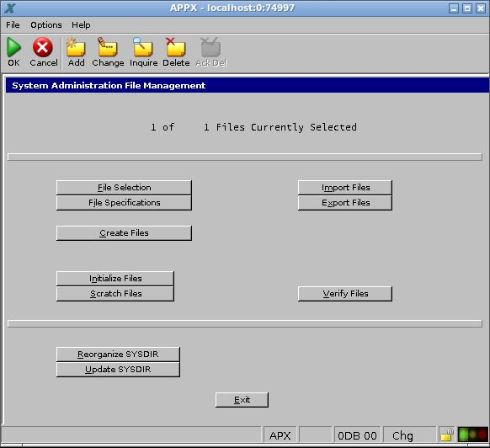Image resolution: width=490 pixels, height=448 pixels.
Task: Click the Chg mode status cell
Action: click(409, 435)
